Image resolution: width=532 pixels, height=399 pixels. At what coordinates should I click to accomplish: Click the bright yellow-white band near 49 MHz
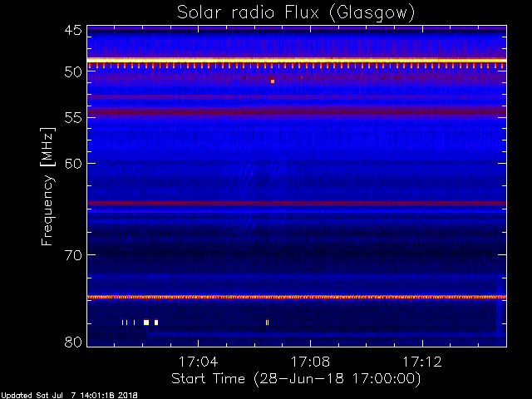297,60
